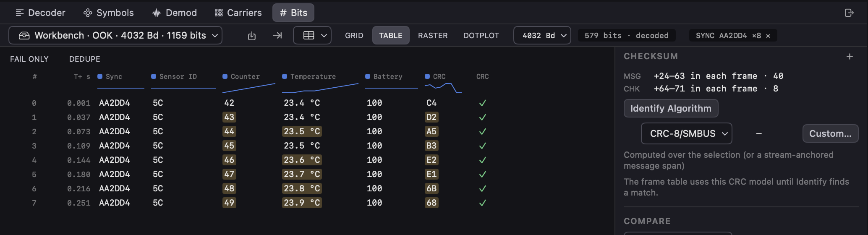
Task: Click the COMPARE section heading
Action: point(647,221)
